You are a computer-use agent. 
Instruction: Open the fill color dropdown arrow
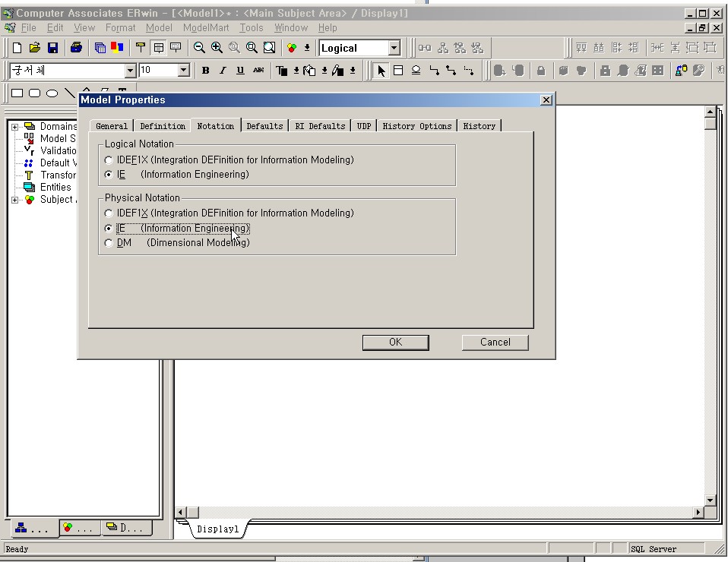pyautogui.click(x=324, y=71)
